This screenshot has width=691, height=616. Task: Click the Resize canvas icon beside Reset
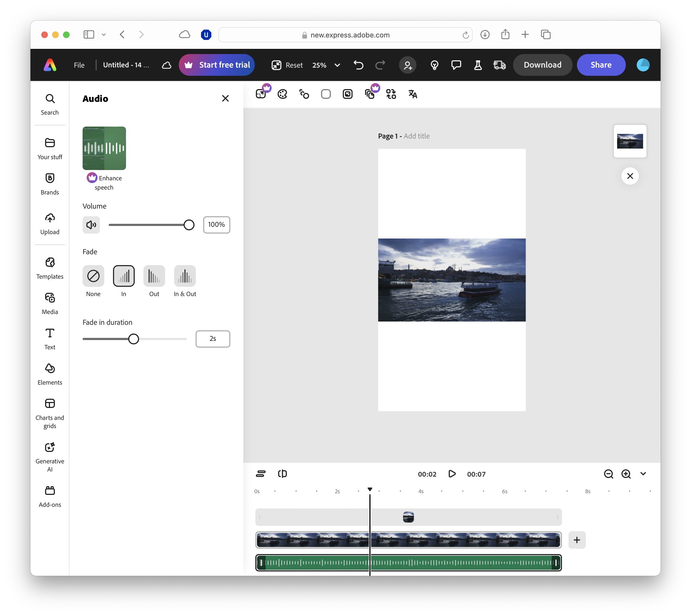pyautogui.click(x=277, y=65)
